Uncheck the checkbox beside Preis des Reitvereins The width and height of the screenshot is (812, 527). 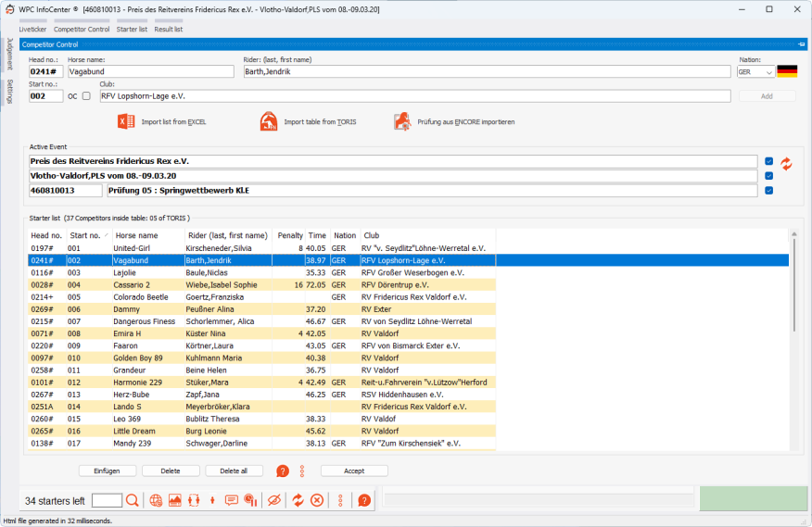click(769, 161)
